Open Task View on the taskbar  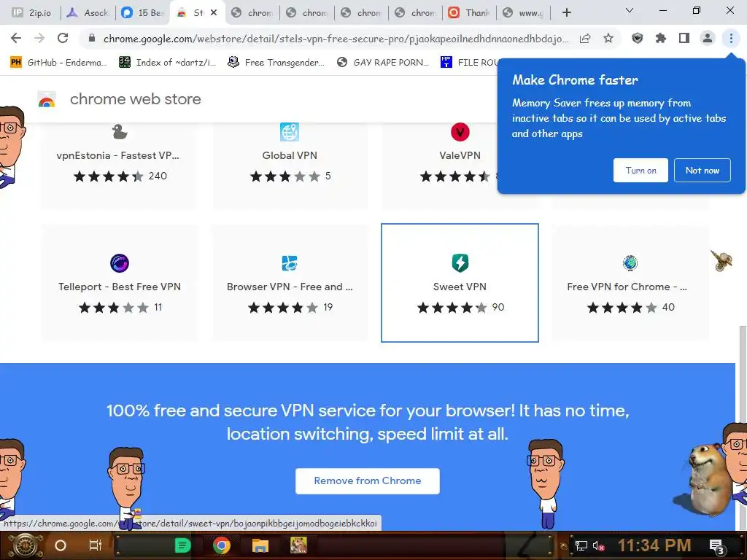96,545
